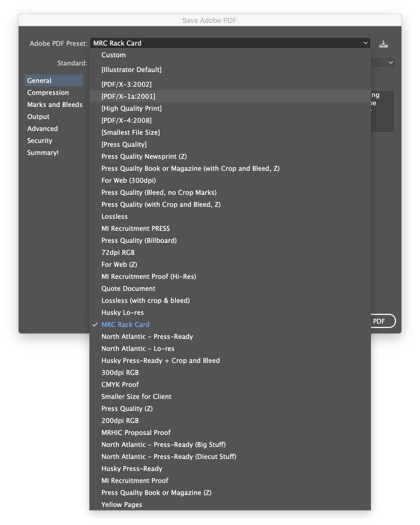Screen dimensions: 420x525
Task: Open the Output settings section
Action: [x=54, y=117]
